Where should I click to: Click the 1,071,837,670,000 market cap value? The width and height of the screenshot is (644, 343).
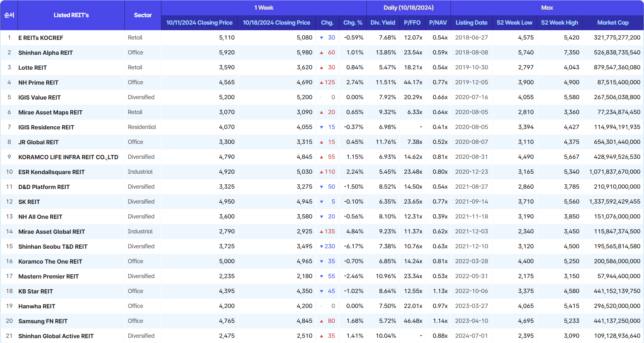(615, 172)
